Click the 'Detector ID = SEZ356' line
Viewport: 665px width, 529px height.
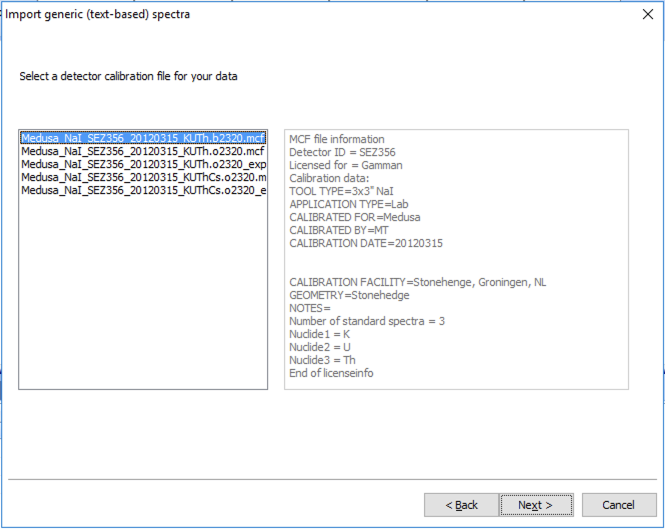point(334,152)
